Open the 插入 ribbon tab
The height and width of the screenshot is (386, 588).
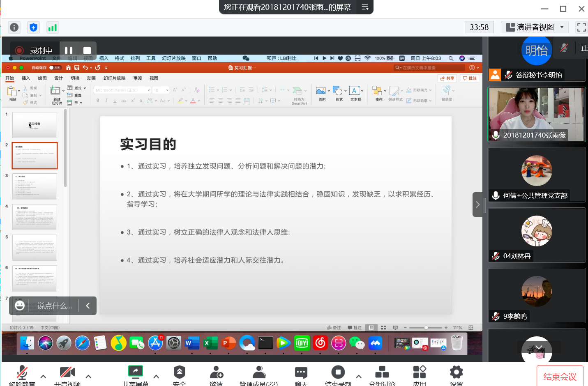26,78
